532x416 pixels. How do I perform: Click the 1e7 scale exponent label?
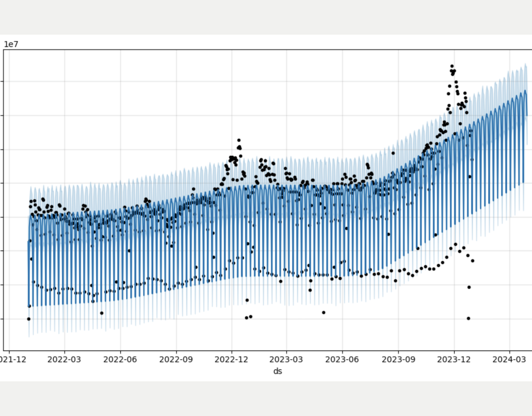point(11,44)
